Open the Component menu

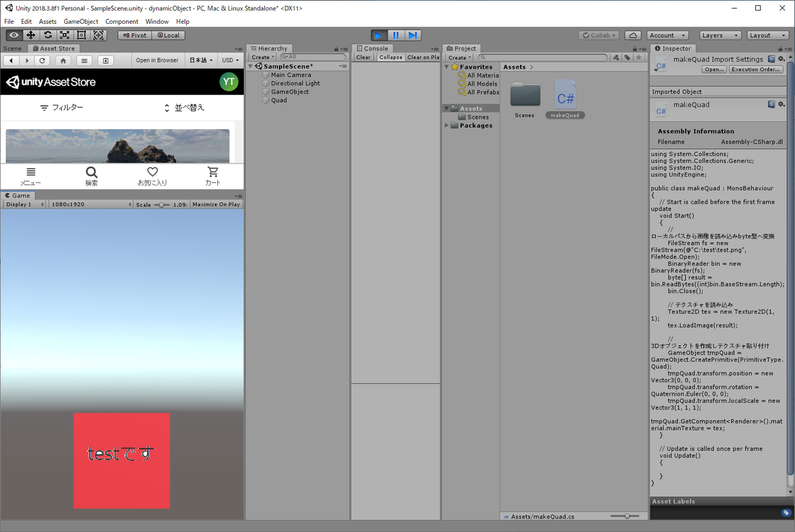pyautogui.click(x=122, y=22)
